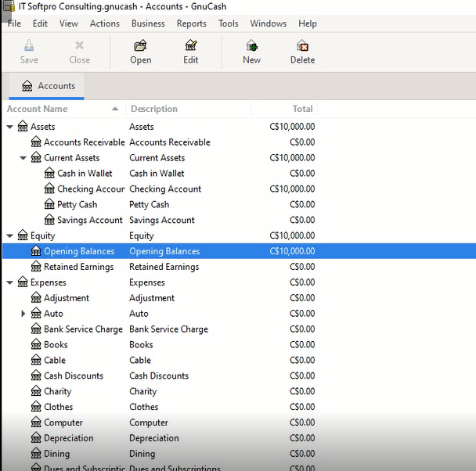Select the Bank Service Charge account

pyautogui.click(x=83, y=329)
